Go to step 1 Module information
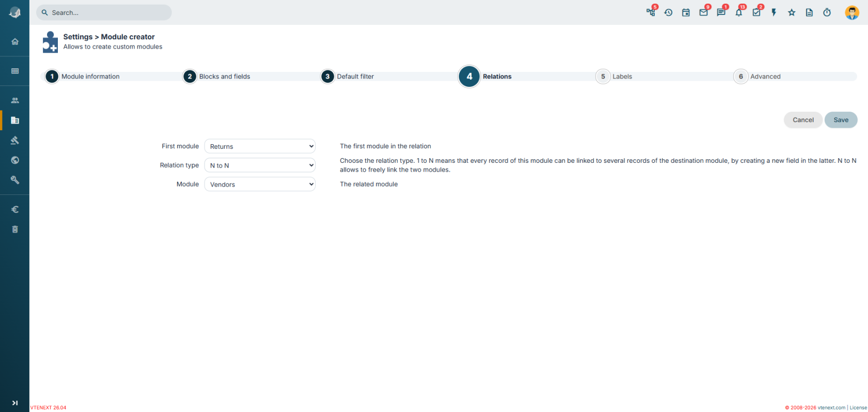 [x=83, y=77]
